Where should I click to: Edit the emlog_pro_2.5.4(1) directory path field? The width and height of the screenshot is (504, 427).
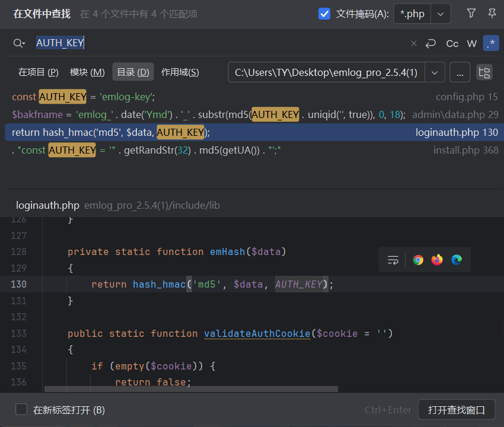point(326,72)
